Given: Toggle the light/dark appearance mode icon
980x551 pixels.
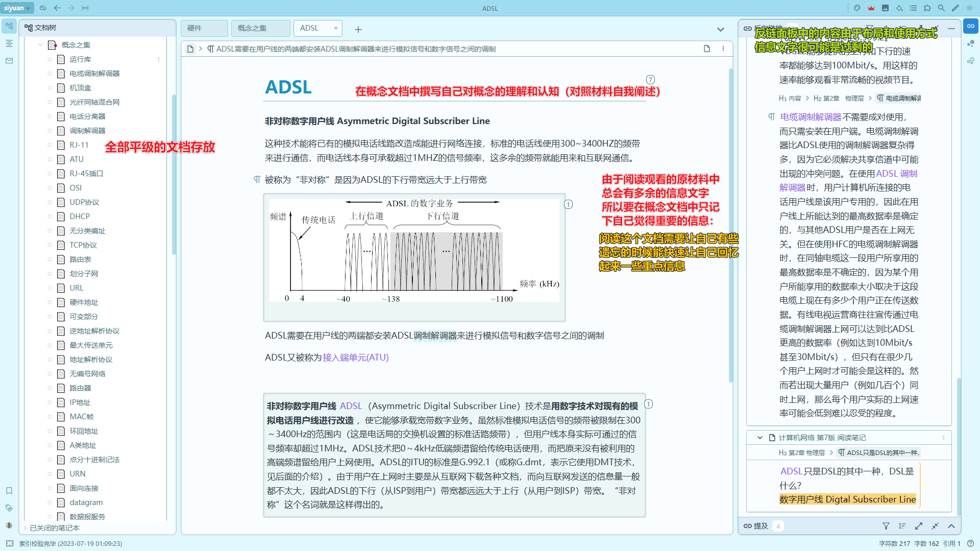Looking at the screenshot, I should point(969,8).
